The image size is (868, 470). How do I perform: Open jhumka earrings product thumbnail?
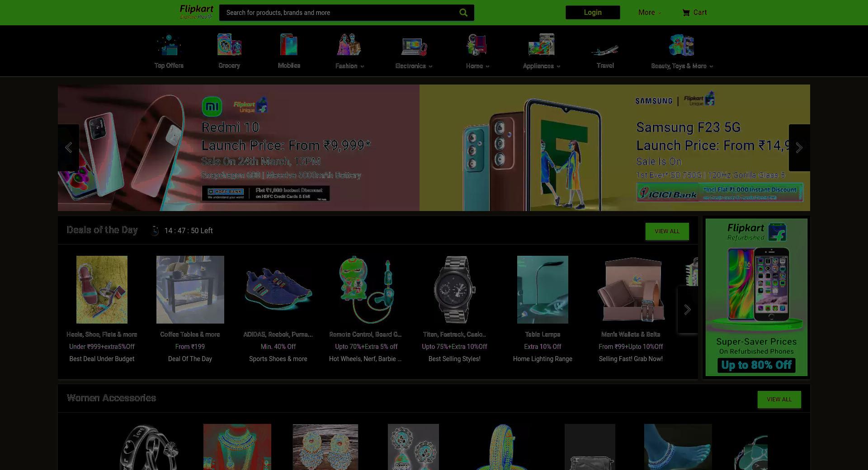413,447
